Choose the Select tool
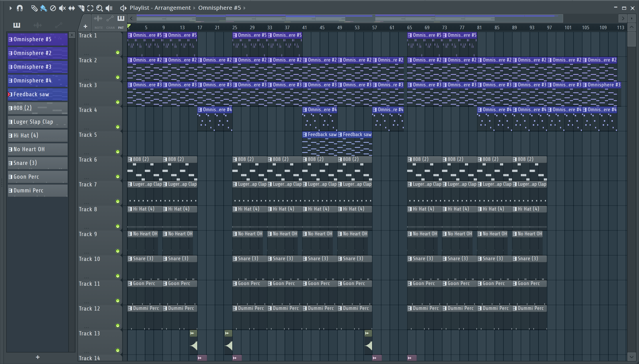Viewport: 639px width, 364px height. pos(90,8)
